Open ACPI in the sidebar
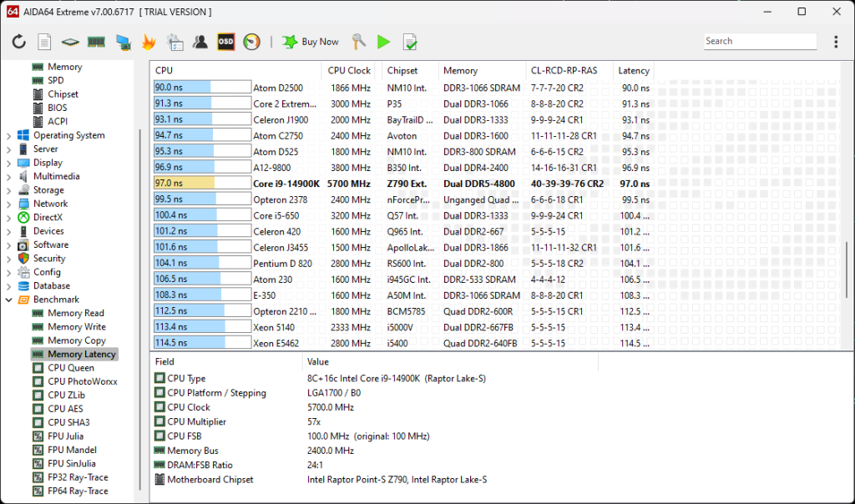The image size is (855, 504). [x=58, y=122]
